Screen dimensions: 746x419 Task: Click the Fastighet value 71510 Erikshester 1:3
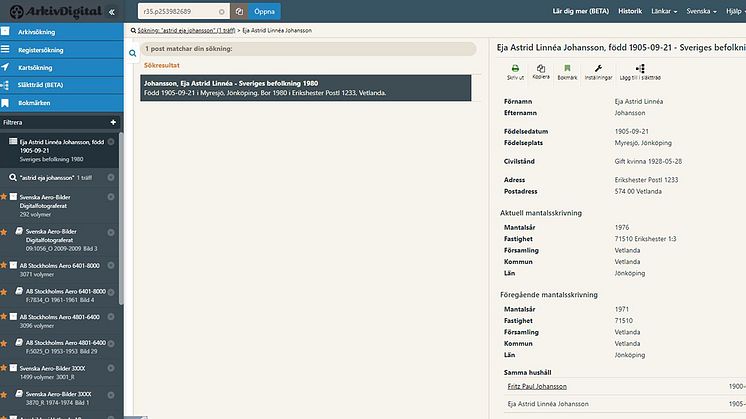(x=645, y=239)
